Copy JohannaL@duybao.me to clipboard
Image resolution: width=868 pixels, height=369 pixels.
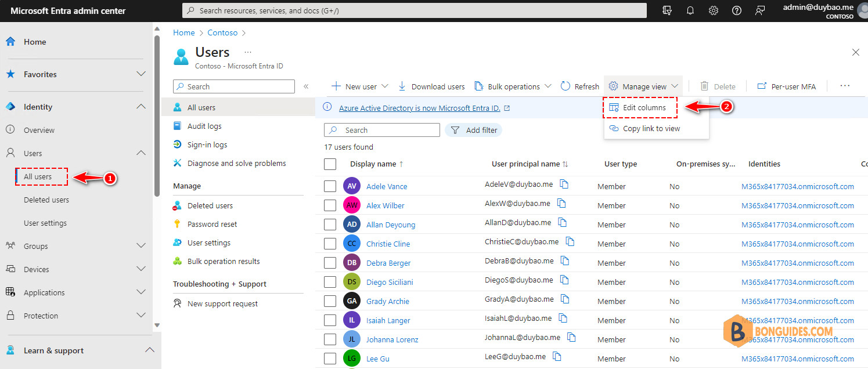click(571, 337)
